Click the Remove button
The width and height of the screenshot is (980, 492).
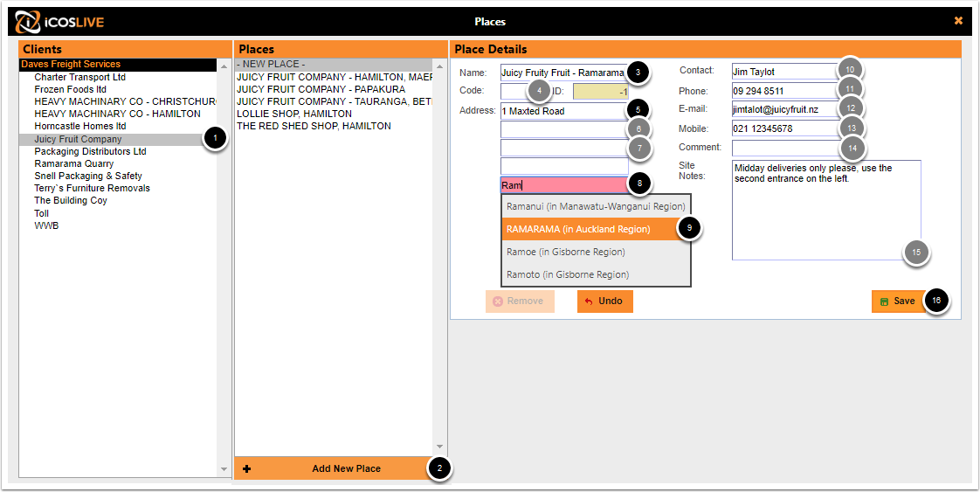tap(520, 301)
